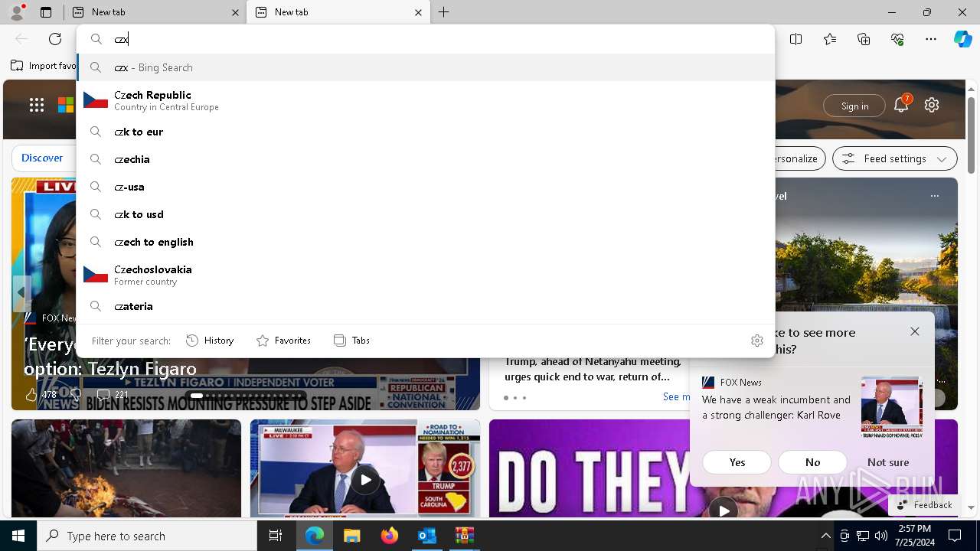Click the browser profile icon
This screenshot has height=551, width=980.
[x=17, y=12]
